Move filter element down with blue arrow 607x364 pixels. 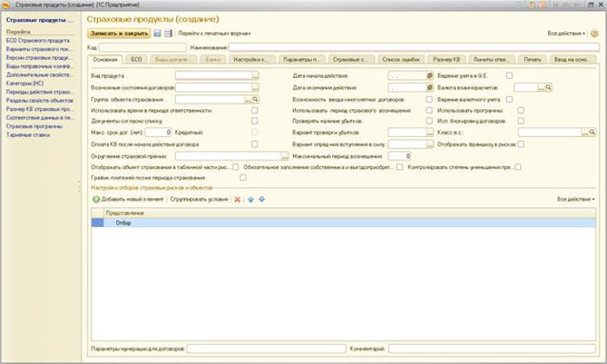(262, 199)
